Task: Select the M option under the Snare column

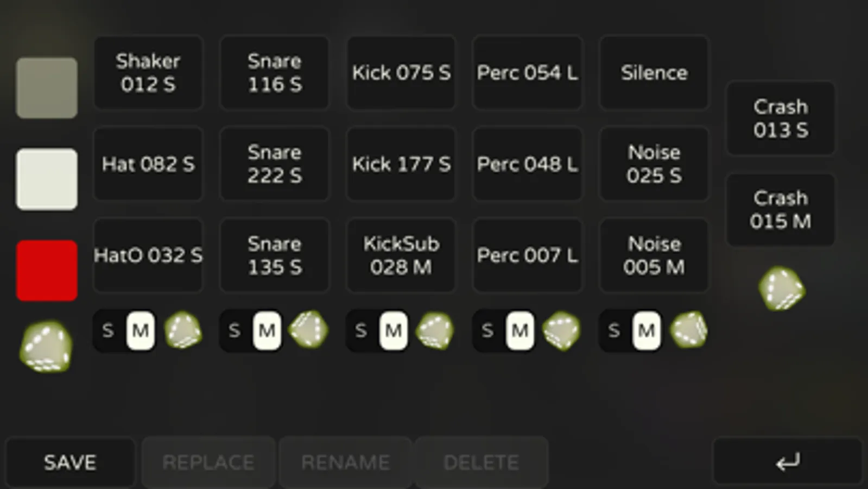Action: [x=267, y=330]
